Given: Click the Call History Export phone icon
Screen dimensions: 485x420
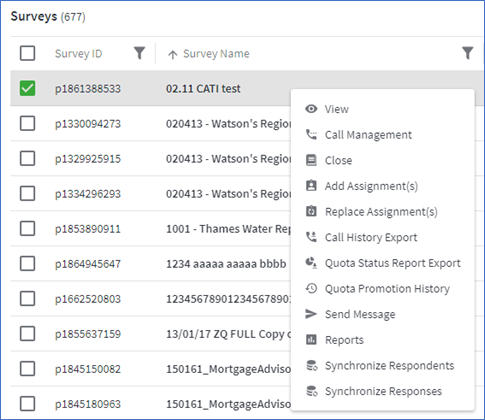Looking at the screenshot, I should coord(311,237).
